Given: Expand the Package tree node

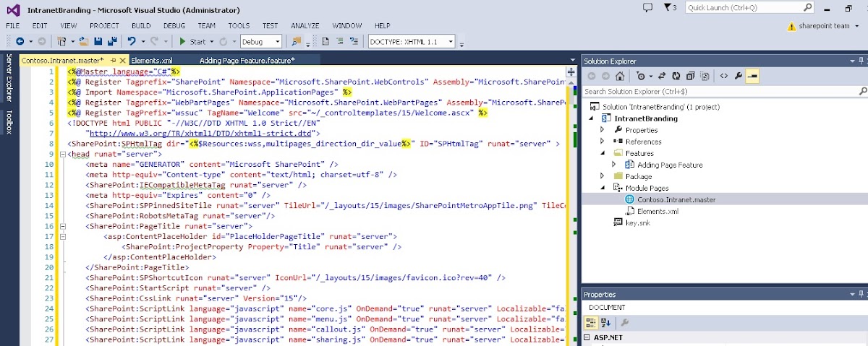Looking at the screenshot, I should (x=602, y=176).
